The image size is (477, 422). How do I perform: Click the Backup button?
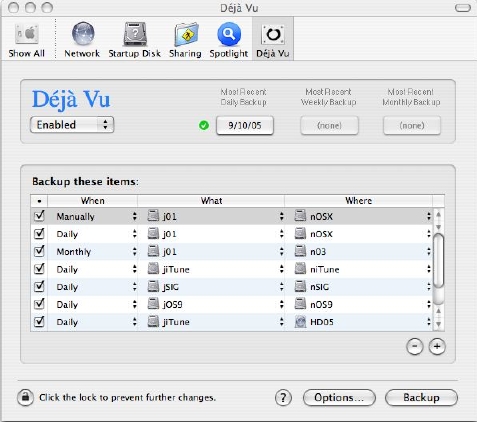tap(421, 397)
